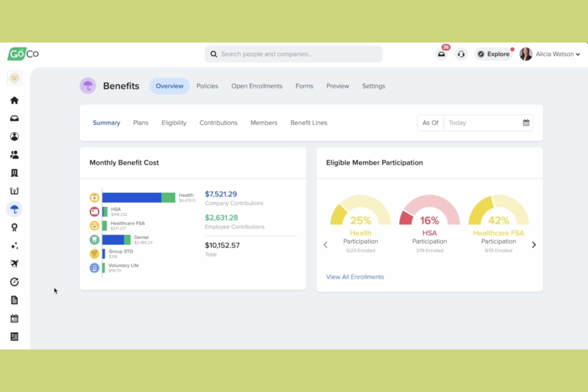Open the headset support icon in top bar

click(461, 54)
